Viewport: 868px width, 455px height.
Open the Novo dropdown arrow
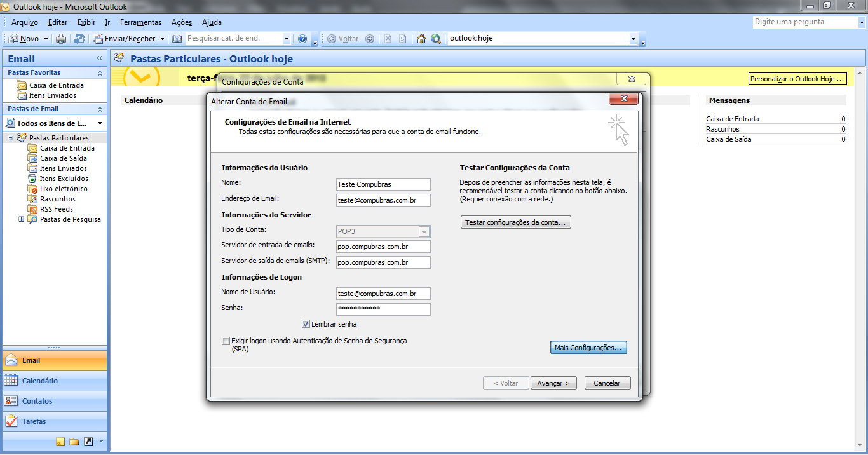click(x=46, y=39)
